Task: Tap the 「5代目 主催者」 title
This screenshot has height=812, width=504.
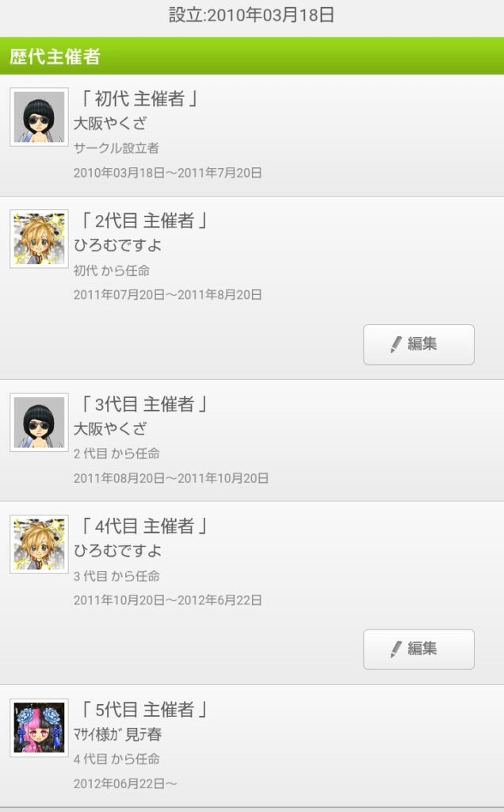Action: click(x=143, y=710)
